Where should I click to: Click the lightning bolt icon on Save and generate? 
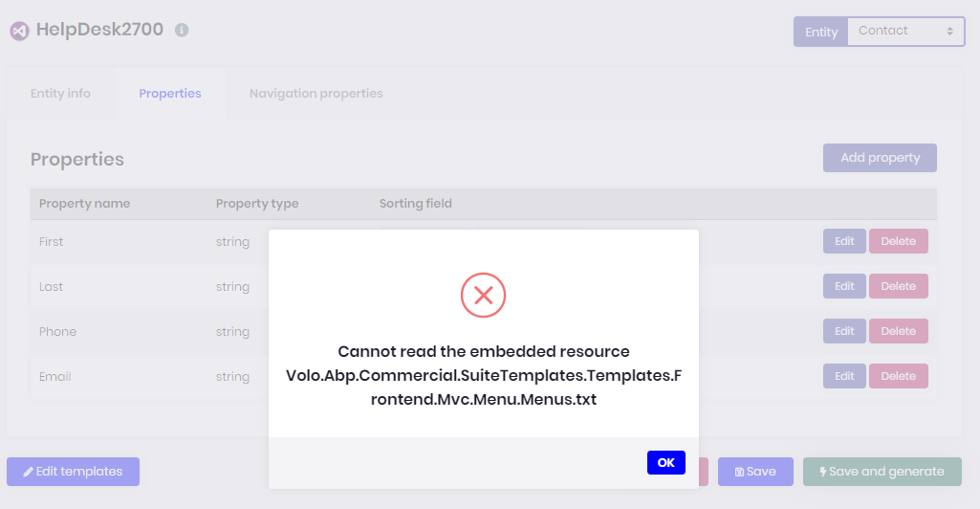[x=822, y=472]
